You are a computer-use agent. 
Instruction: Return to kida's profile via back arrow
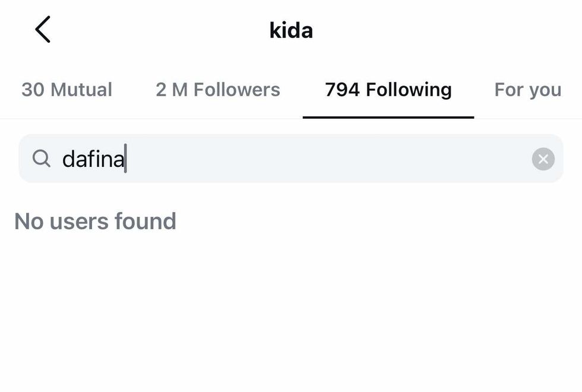click(43, 30)
